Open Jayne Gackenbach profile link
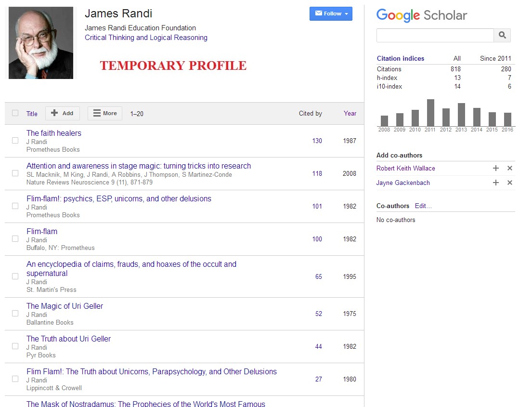Image resolution: width=532 pixels, height=407 pixels. pyautogui.click(x=403, y=183)
